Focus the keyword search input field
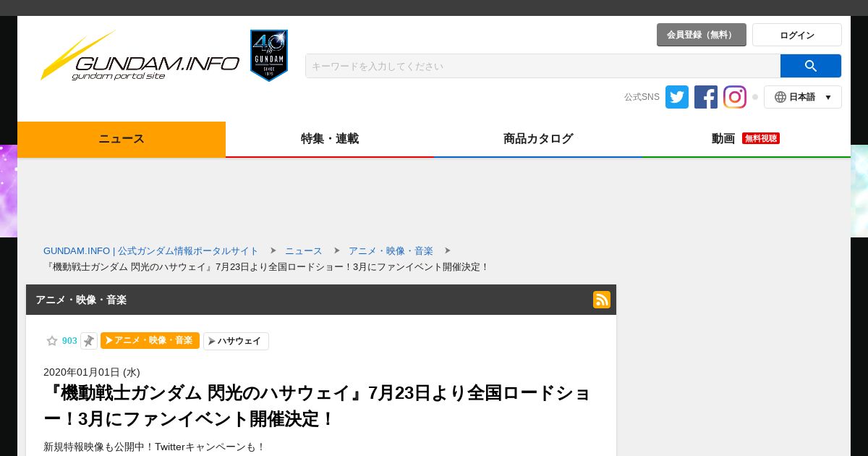The height and width of the screenshot is (456, 868). pos(543,66)
